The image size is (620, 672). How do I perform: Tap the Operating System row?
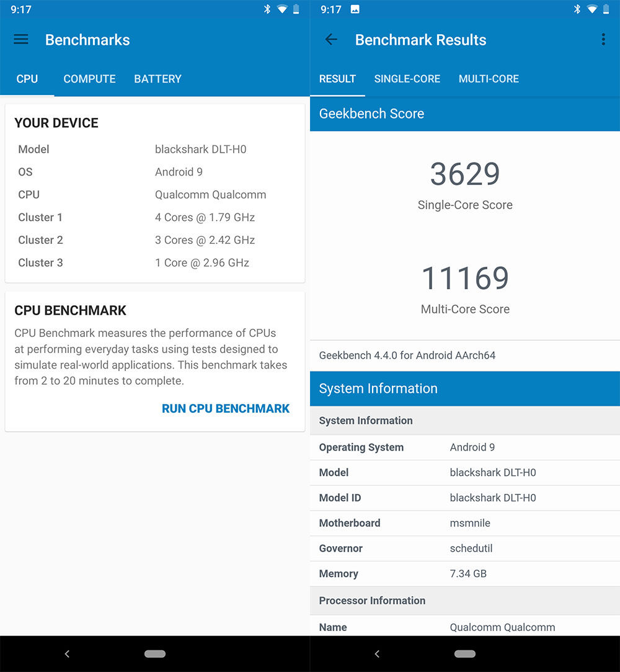(465, 447)
